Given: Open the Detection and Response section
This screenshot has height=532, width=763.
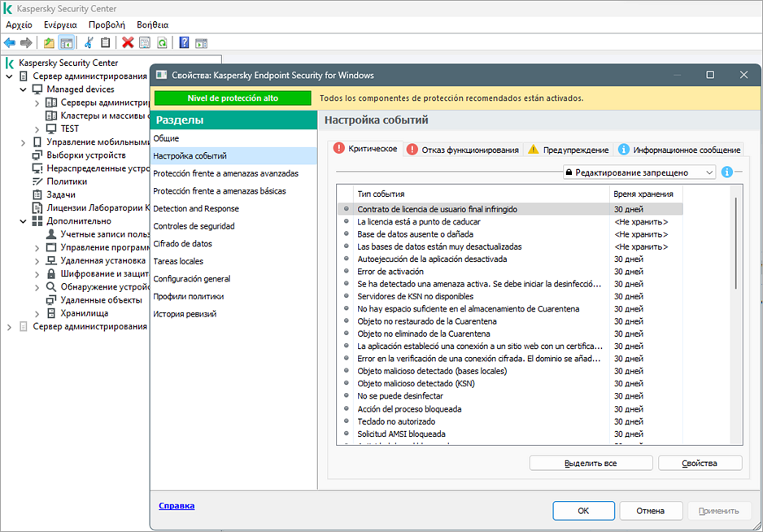Looking at the screenshot, I should tap(233, 208).
